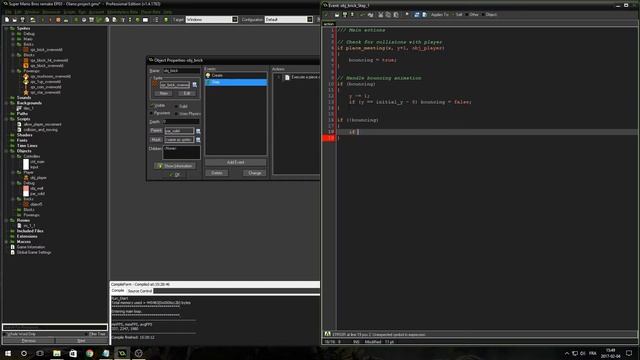The image size is (640, 360).
Task: Toggle the Uses Physics checkbox
Action: [176, 113]
